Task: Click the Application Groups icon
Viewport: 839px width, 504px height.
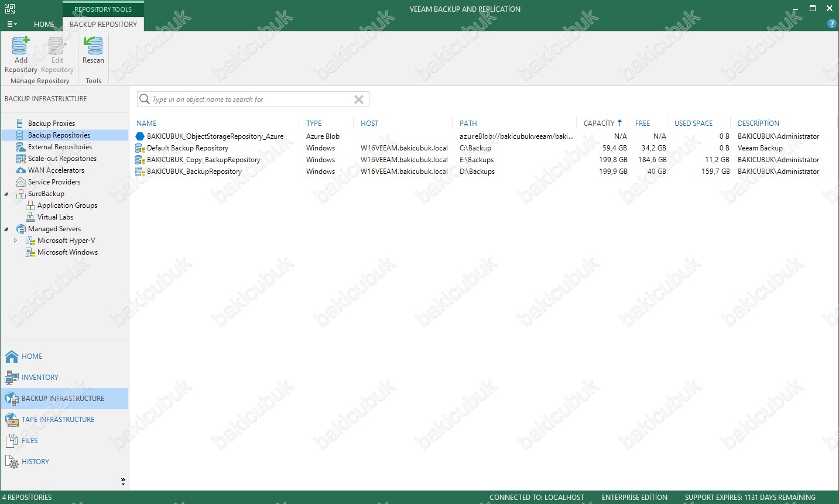Action: (30, 205)
